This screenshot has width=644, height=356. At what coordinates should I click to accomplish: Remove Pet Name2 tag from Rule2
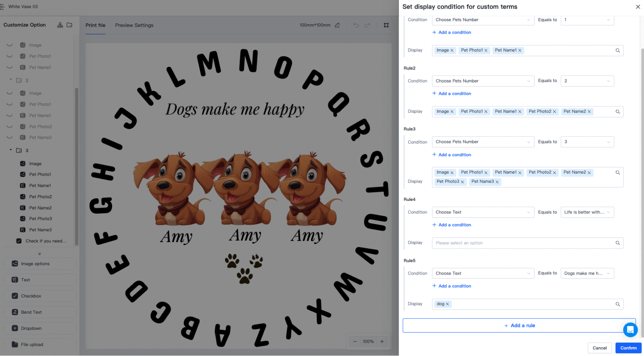pyautogui.click(x=589, y=112)
